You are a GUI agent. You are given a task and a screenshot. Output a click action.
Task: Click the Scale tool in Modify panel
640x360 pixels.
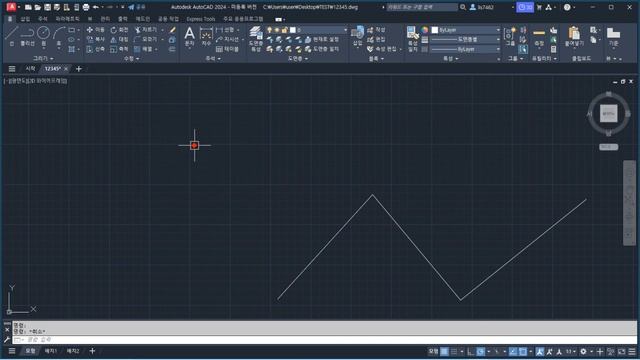pyautogui.click(x=119, y=49)
